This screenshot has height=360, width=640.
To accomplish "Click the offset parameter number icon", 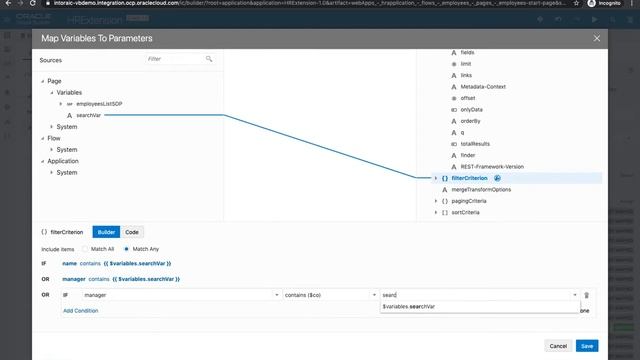I will click(x=454, y=98).
